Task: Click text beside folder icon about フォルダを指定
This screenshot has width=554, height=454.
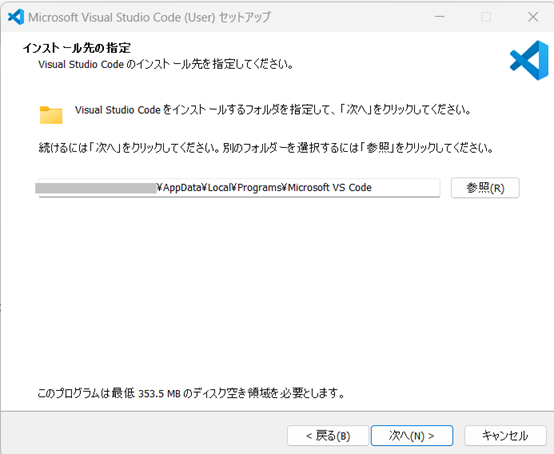Action: coord(273,110)
